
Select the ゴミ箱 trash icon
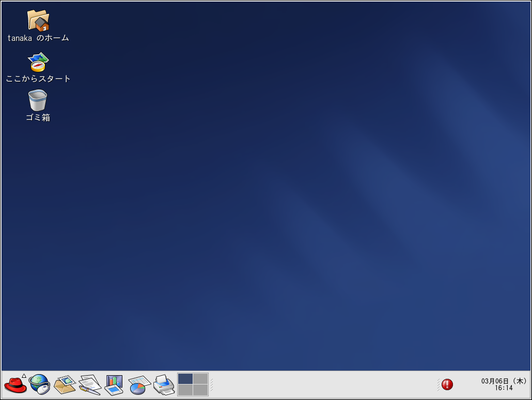pos(38,100)
